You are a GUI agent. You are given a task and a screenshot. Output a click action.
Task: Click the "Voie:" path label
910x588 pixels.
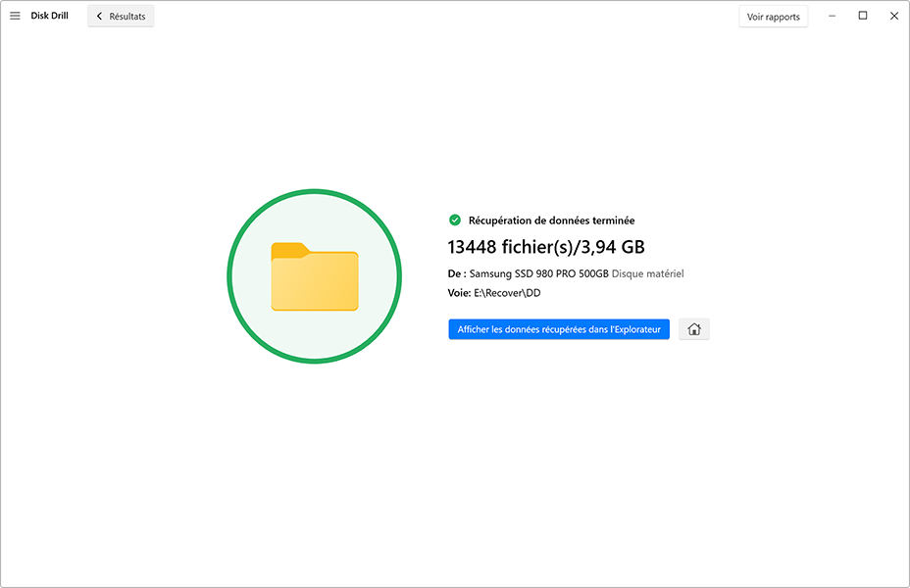click(x=460, y=293)
